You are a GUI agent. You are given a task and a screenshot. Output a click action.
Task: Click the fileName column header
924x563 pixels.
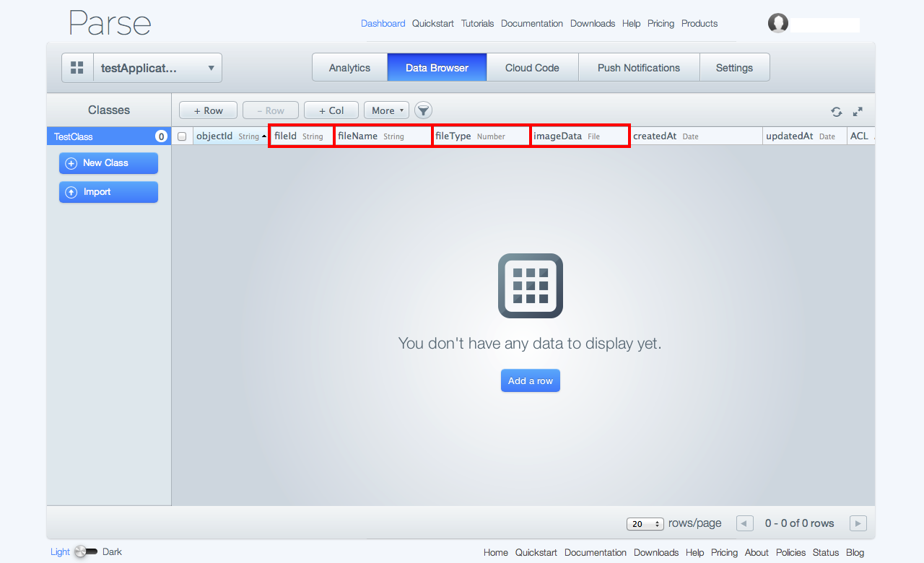[383, 136]
